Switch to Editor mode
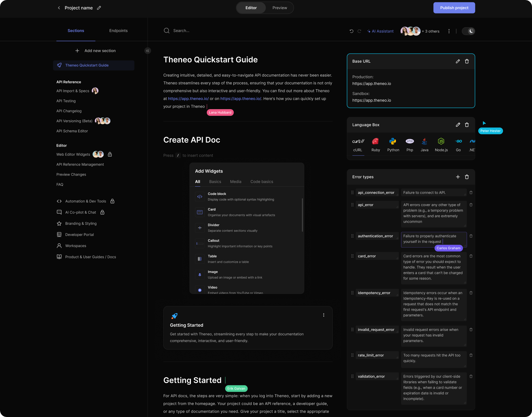Screen dimensions: 532x417 [251, 8]
